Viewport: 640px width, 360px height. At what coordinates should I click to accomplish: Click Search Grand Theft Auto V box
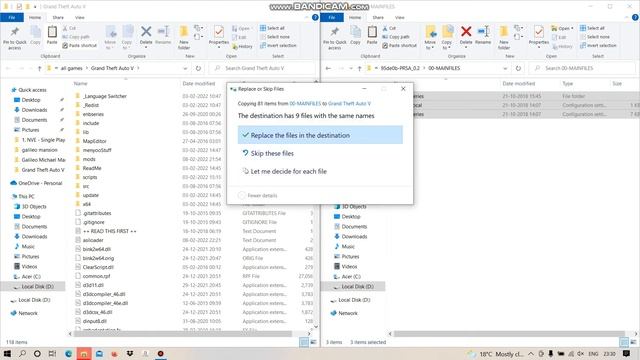click(x=262, y=68)
